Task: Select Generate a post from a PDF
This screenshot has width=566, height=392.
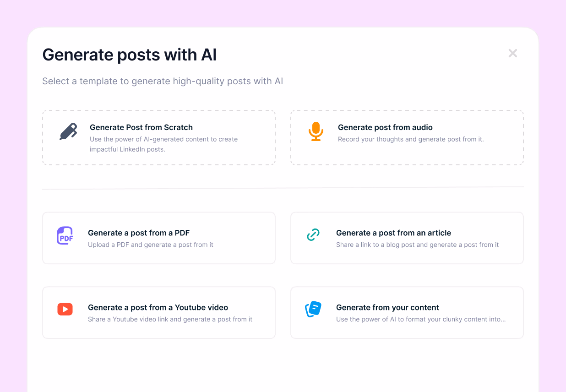Action: (x=158, y=238)
